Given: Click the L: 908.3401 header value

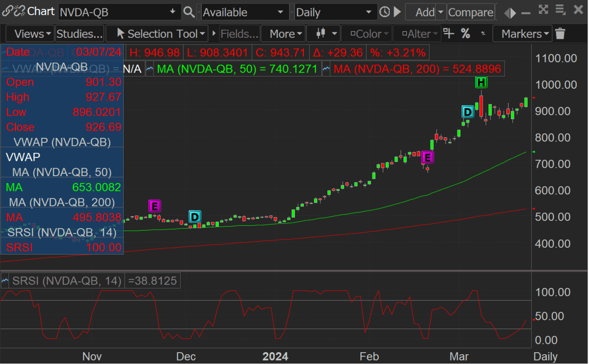Looking at the screenshot, I should (217, 52).
